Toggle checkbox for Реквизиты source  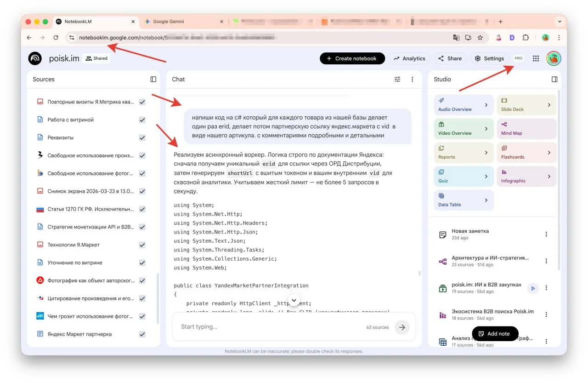(x=142, y=138)
